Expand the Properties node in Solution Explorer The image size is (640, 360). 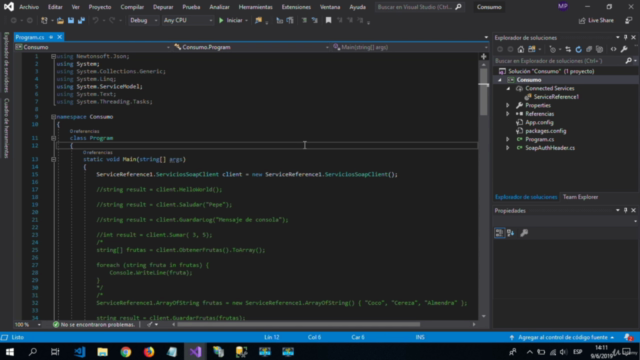pyautogui.click(x=508, y=105)
